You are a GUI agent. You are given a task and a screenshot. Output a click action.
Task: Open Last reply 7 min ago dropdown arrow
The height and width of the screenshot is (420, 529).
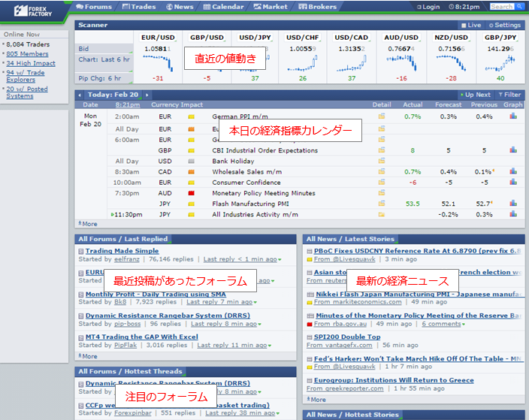[x=255, y=302]
